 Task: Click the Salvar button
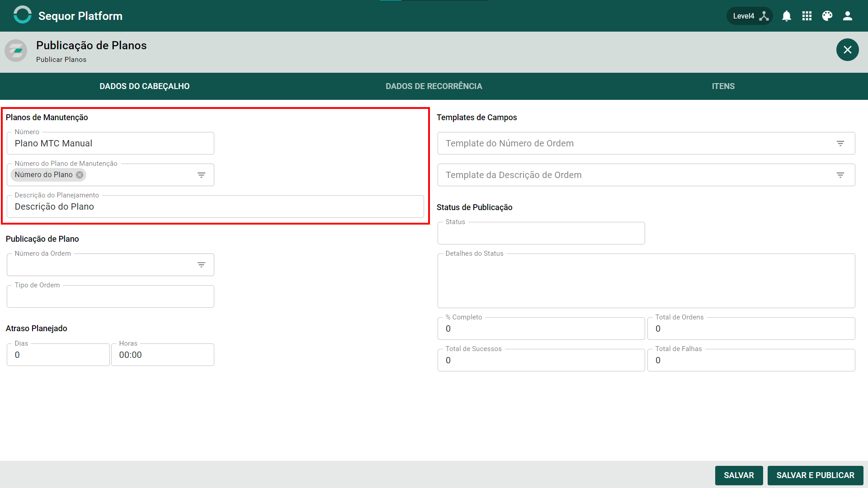739,475
